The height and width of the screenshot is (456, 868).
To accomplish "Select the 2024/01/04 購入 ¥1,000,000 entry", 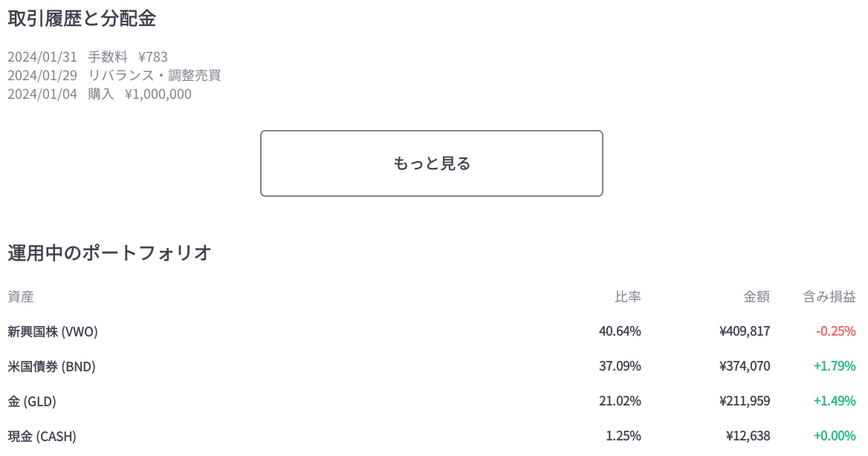I will 100,94.
